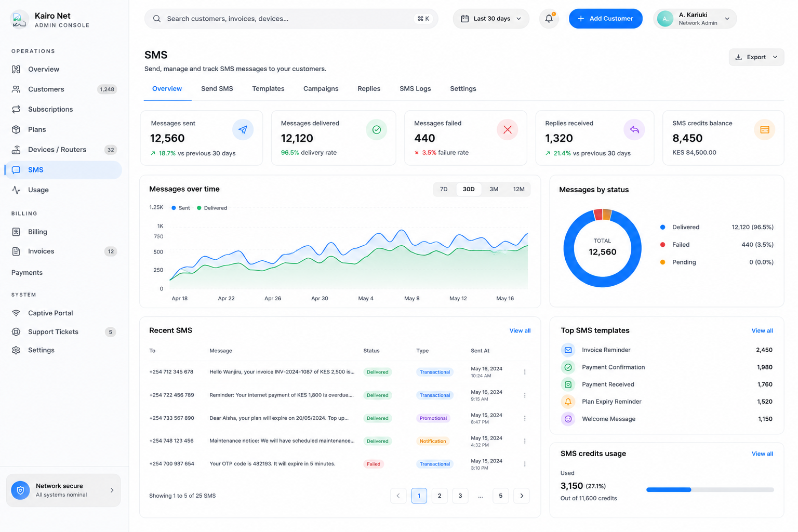Image resolution: width=798 pixels, height=532 pixels.
Task: Expand the Export dropdown
Action: coord(756,57)
